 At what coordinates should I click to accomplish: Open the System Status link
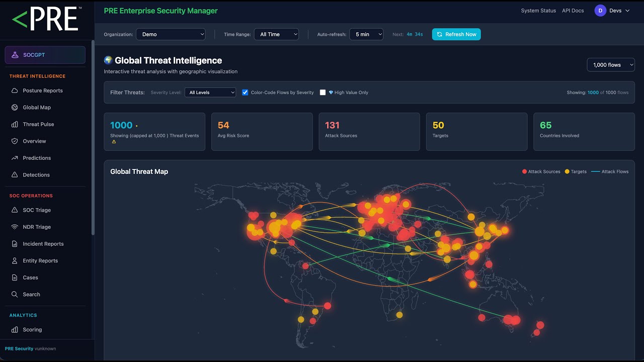[x=538, y=11]
